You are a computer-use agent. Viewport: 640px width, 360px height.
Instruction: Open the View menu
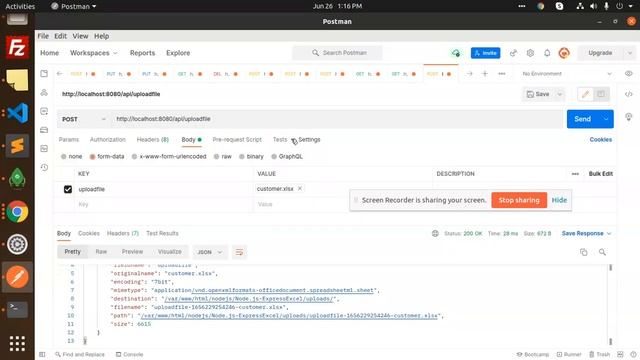click(80, 36)
